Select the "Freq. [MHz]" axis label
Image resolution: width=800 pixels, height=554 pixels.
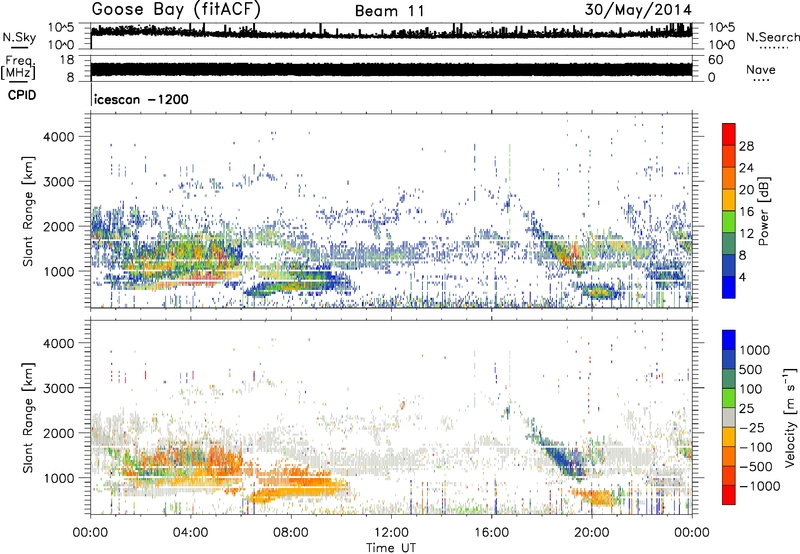18,68
